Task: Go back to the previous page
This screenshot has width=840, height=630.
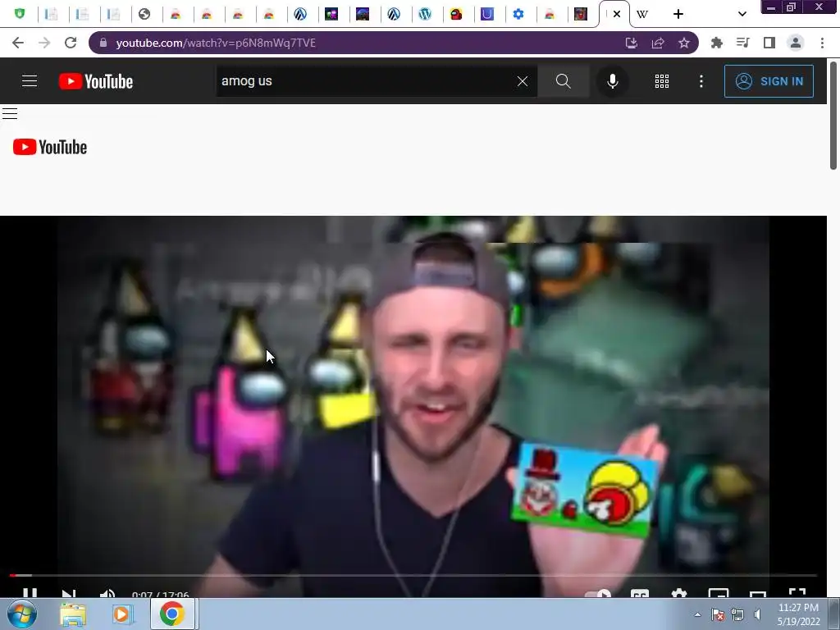Action: (x=18, y=43)
